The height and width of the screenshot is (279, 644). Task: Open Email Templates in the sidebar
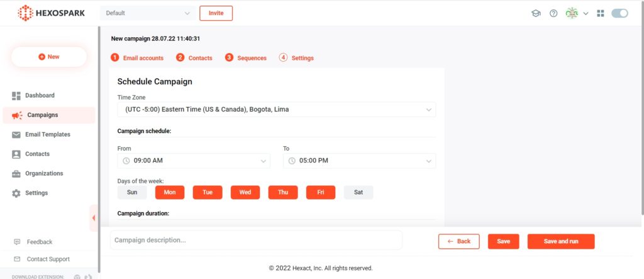[x=48, y=135]
